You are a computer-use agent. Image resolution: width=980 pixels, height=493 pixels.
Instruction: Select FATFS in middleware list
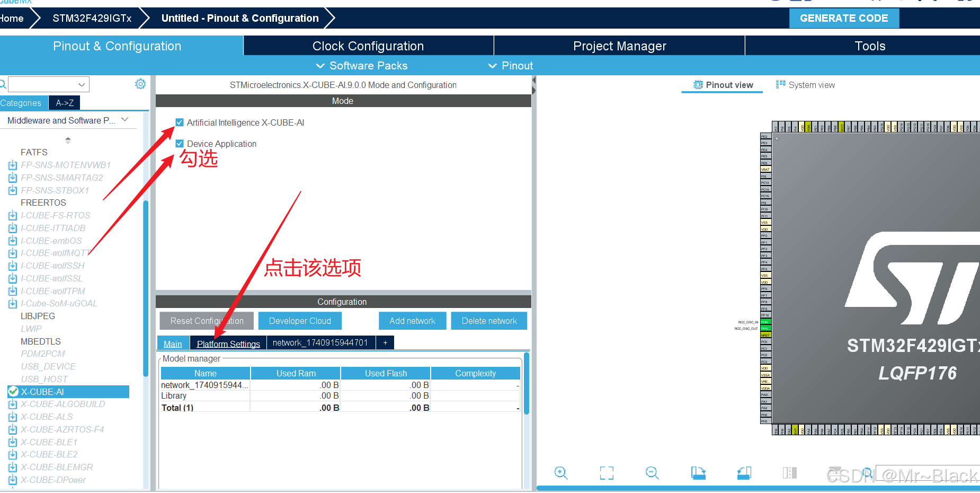(x=34, y=152)
